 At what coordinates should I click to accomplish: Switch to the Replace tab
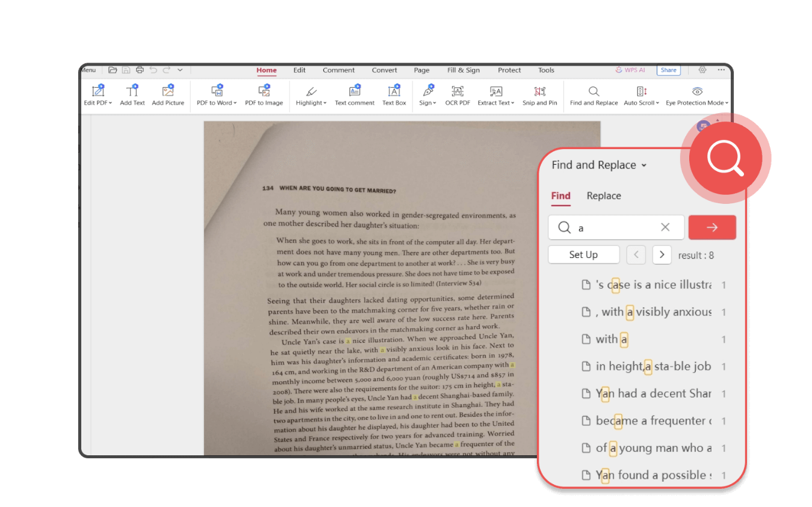[604, 196]
